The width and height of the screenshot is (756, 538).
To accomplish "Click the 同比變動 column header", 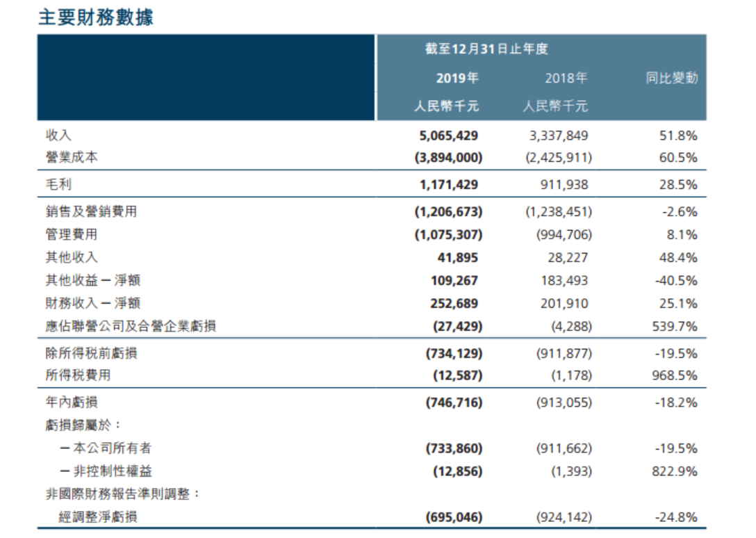I will (672, 78).
